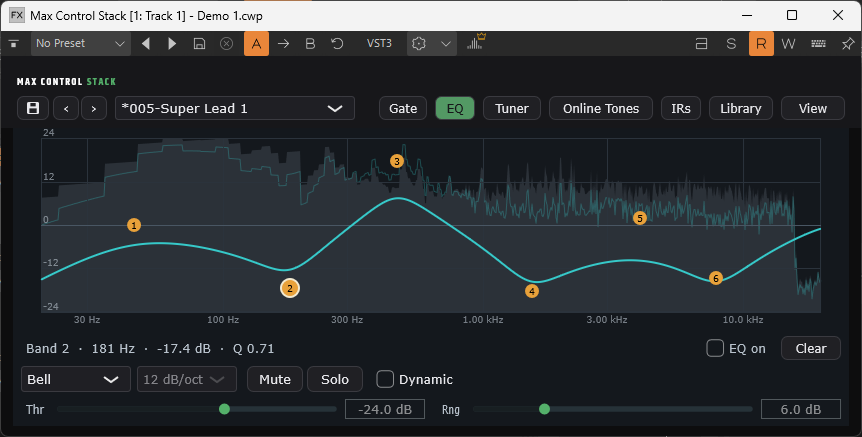The height and width of the screenshot is (437, 862).
Task: Click the 6.0 dB range field
Action: 800,410
